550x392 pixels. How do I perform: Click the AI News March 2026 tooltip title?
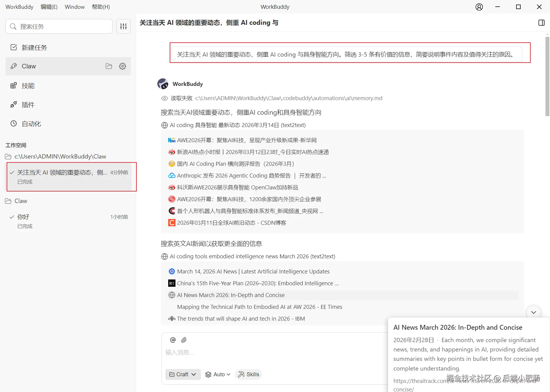458,328
